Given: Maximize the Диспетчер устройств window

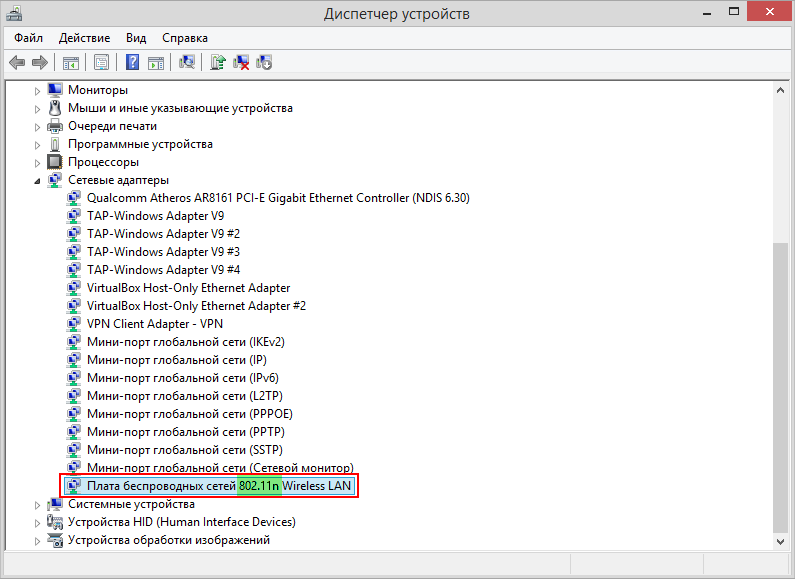Looking at the screenshot, I should click(734, 12).
